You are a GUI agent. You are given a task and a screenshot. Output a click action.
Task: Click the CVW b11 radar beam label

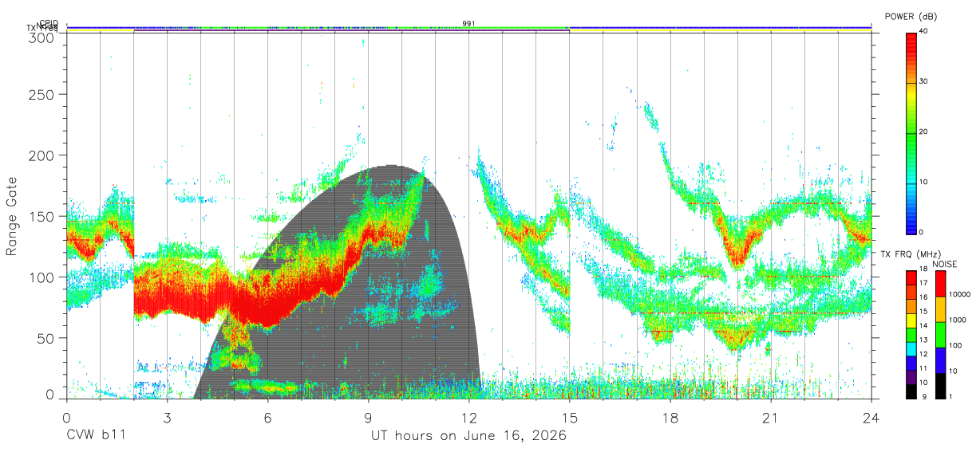95,436
